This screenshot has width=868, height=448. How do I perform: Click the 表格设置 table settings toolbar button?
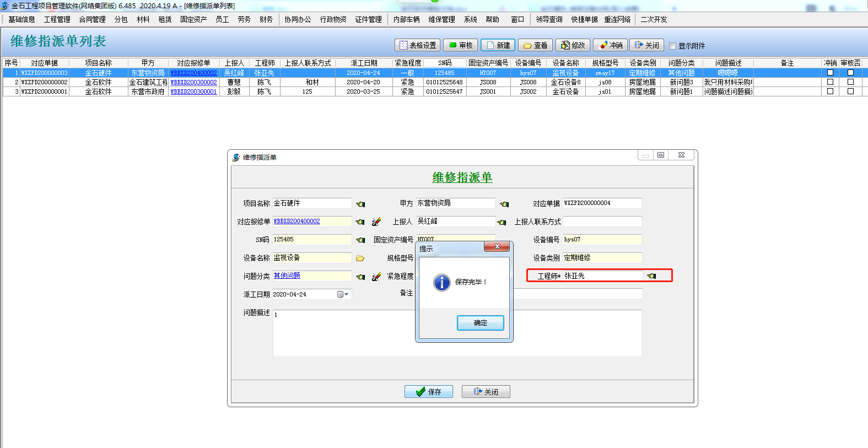[417, 45]
